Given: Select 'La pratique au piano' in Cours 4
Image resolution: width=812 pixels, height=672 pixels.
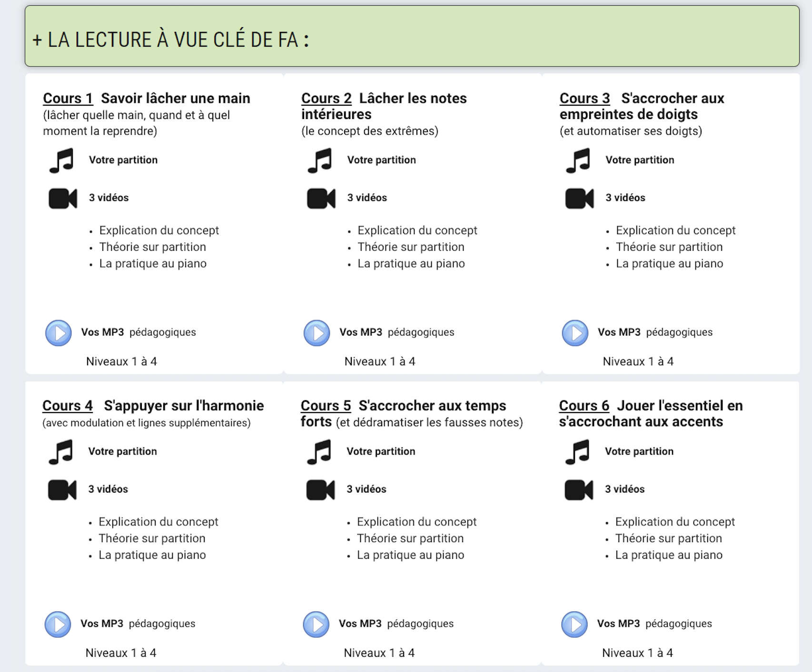Looking at the screenshot, I should pyautogui.click(x=152, y=555).
